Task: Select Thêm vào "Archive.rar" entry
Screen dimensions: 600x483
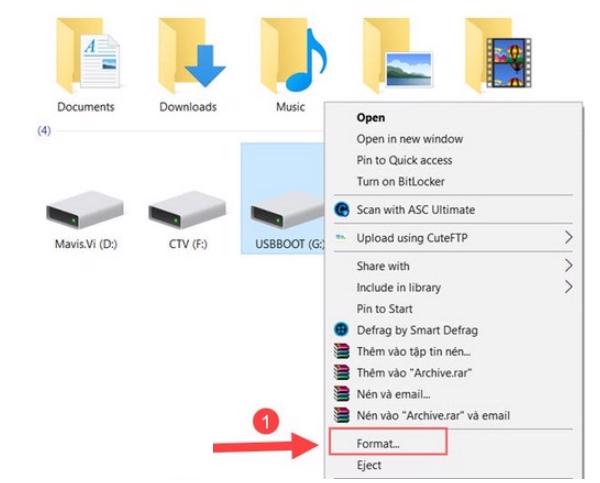Action: click(414, 372)
